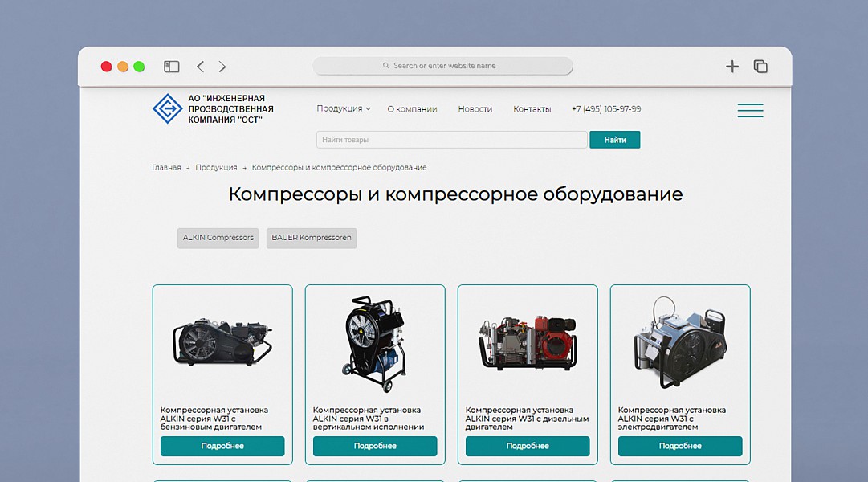Click Подробнее on the diesel compressor card
The width and height of the screenshot is (868, 482).
point(528,446)
